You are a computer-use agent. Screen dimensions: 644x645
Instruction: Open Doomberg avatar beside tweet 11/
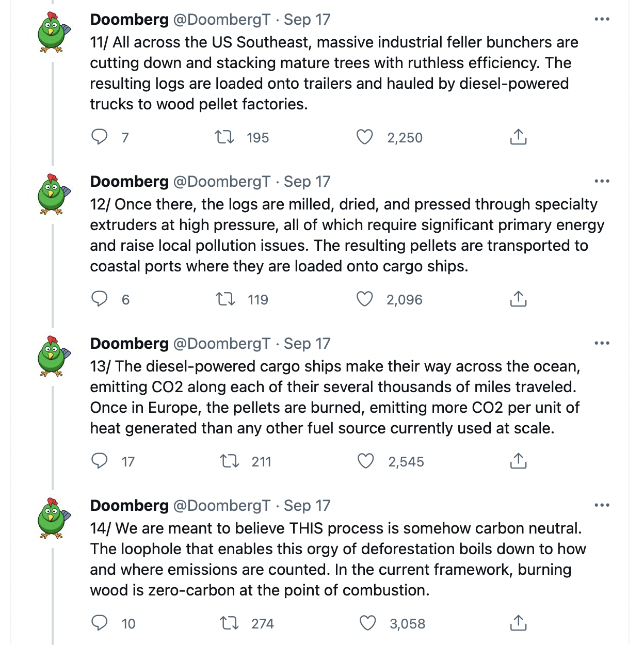(53, 32)
